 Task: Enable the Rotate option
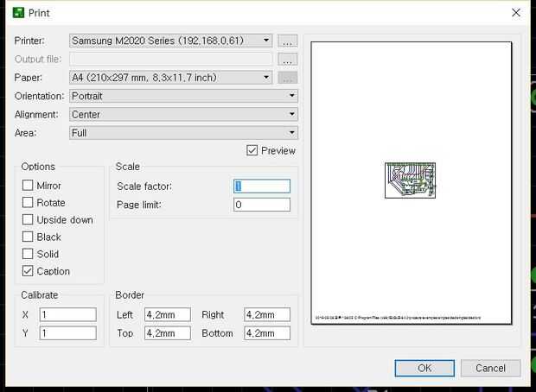[28, 203]
